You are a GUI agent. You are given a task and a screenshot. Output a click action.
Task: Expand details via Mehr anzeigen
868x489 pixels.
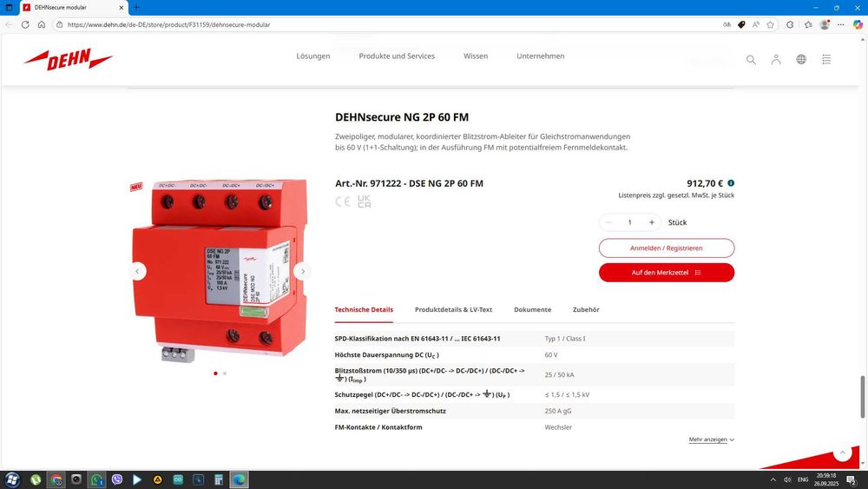[x=712, y=439]
